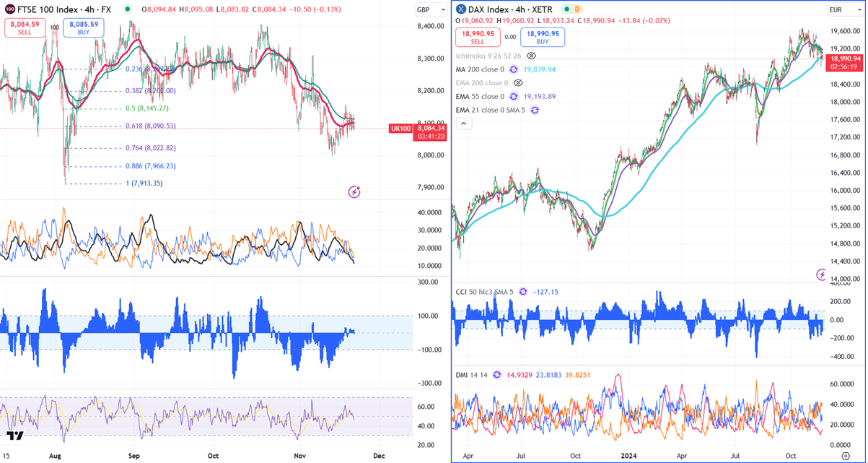Click the circular arrows icon next to EMA 55
Image resolution: width=868 pixels, height=463 pixels.
[x=512, y=96]
